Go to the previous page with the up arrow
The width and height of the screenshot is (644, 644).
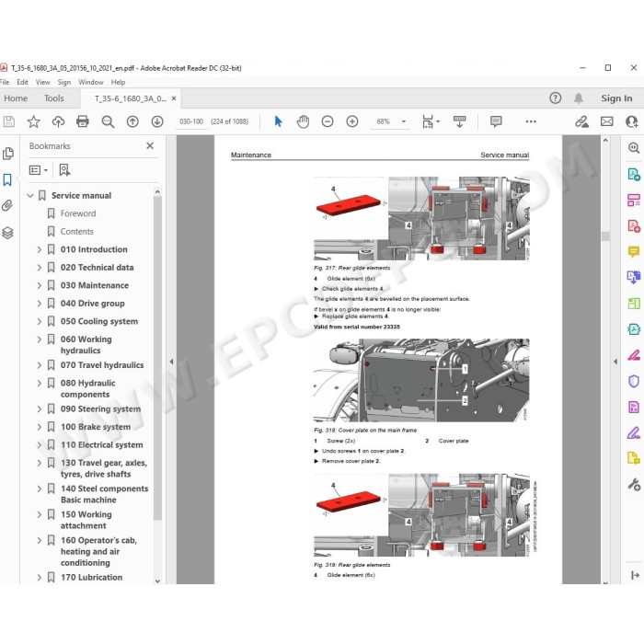(x=132, y=121)
